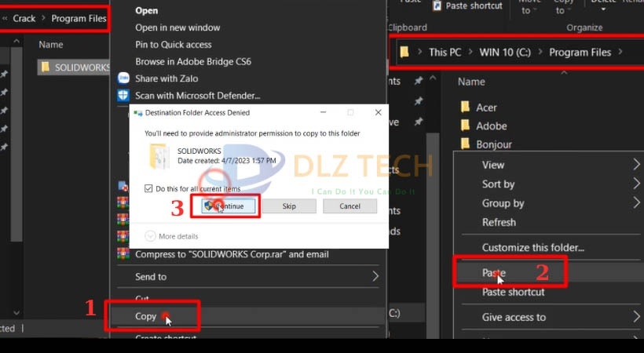Open the Give access to entry

[x=514, y=317]
